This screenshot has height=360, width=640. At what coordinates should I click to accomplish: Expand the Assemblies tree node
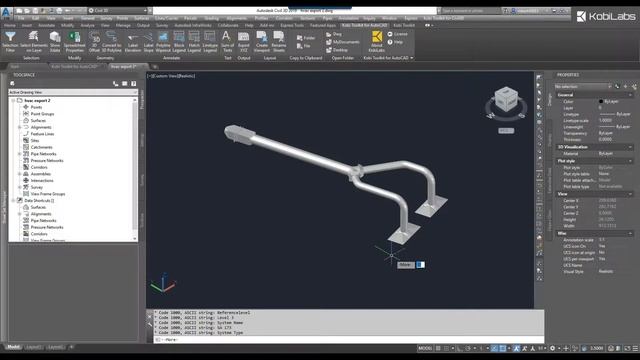click(x=20, y=174)
